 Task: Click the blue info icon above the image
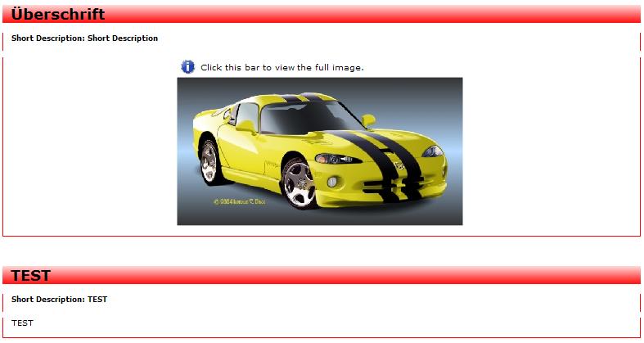(187, 66)
